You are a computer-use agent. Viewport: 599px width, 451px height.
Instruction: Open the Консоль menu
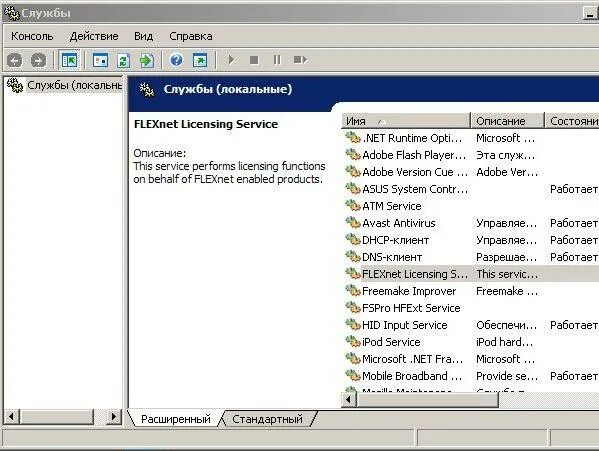coord(32,36)
